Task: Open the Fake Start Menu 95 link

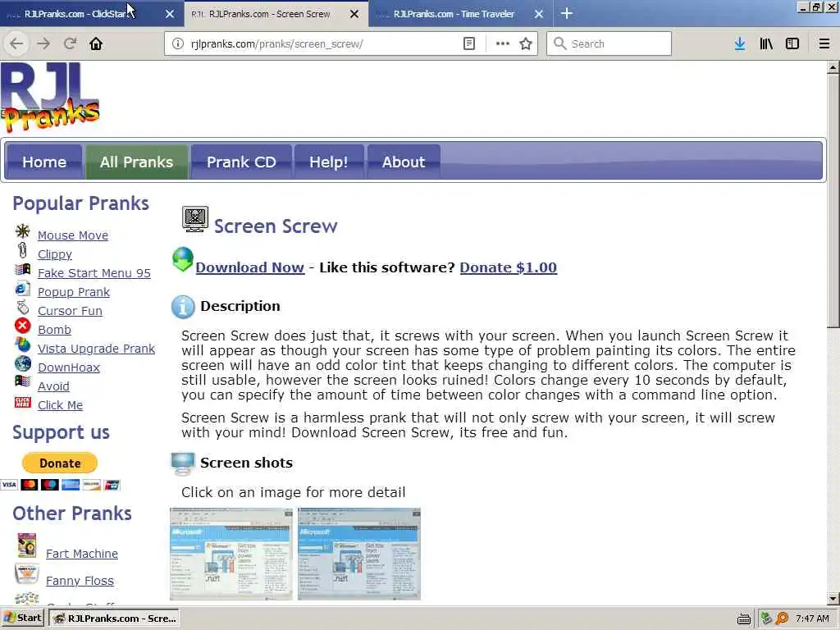Action: coord(94,272)
